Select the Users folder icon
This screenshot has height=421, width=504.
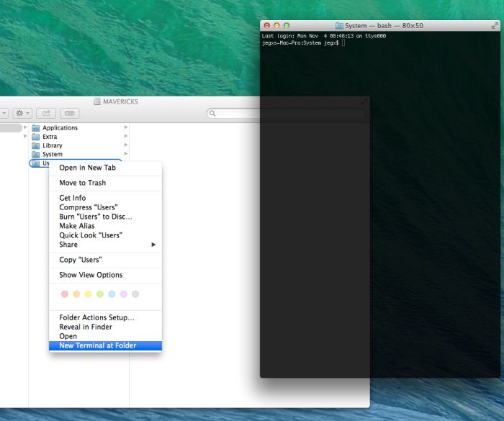(36, 163)
